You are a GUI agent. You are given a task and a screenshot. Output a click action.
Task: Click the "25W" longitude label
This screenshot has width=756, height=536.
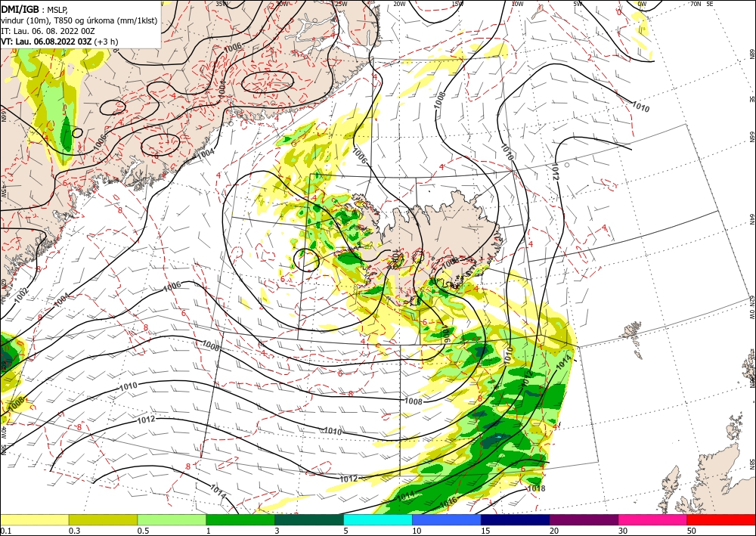tap(340, 4)
